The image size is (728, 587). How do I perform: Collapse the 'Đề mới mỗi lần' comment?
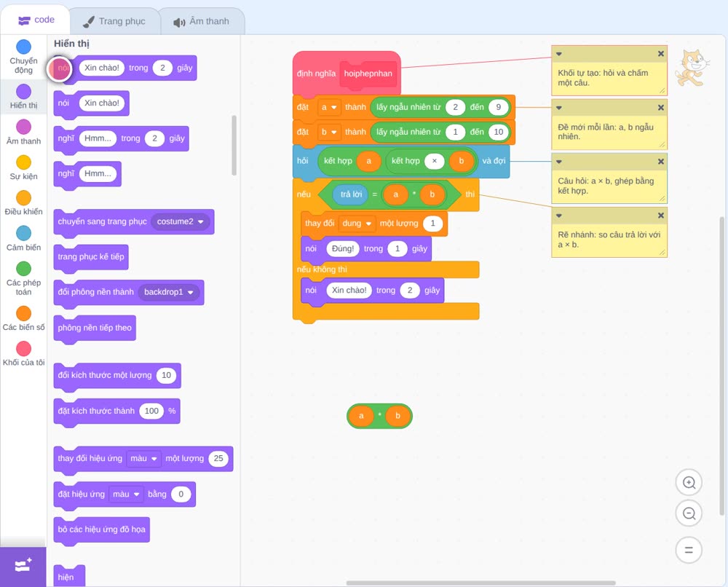point(559,108)
